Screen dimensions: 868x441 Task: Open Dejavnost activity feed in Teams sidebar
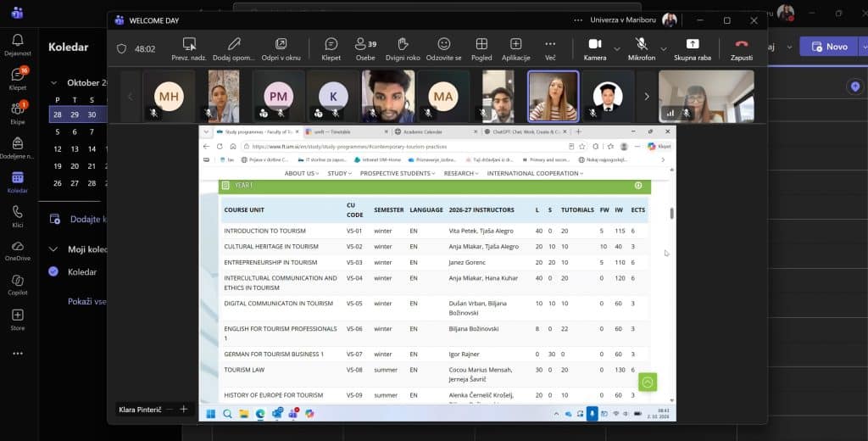point(17,45)
